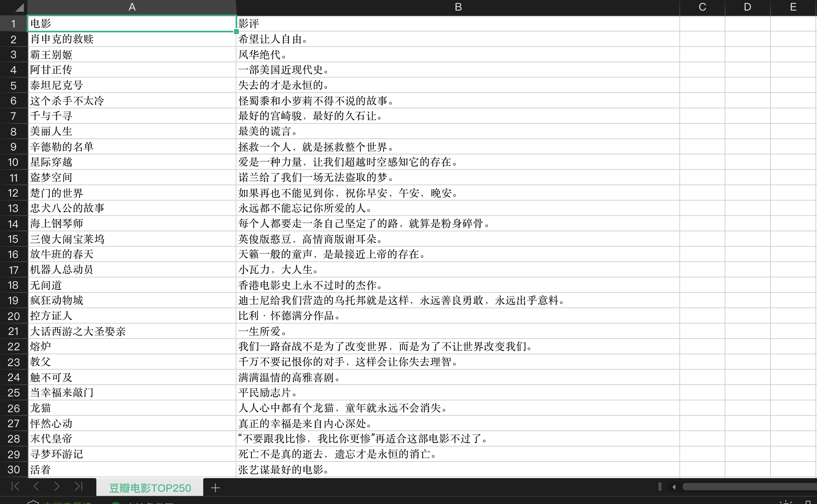Click review cell 希望让人自由。
817x504 pixels.
(x=458, y=39)
